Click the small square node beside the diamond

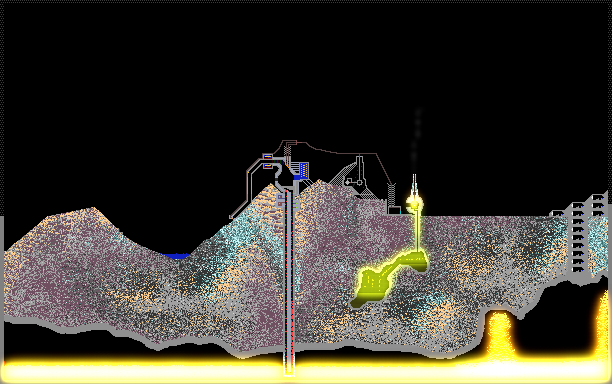click(359, 182)
